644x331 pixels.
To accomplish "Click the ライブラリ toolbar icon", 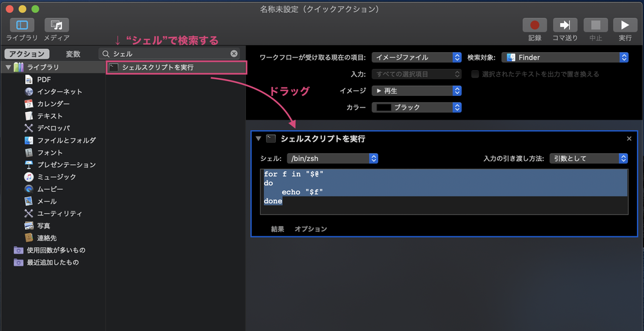I will pos(22,25).
